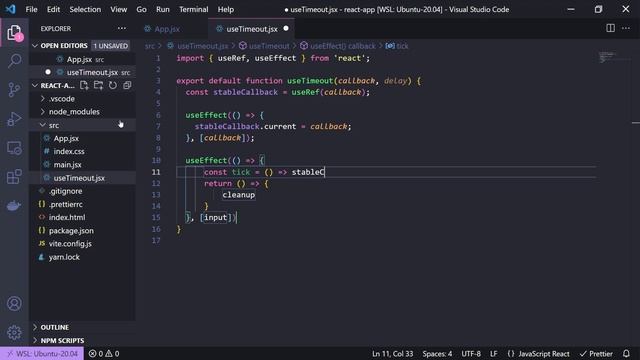This screenshot has height=360, width=640.
Task: Click the Prettier status bar item
Action: (x=596, y=353)
